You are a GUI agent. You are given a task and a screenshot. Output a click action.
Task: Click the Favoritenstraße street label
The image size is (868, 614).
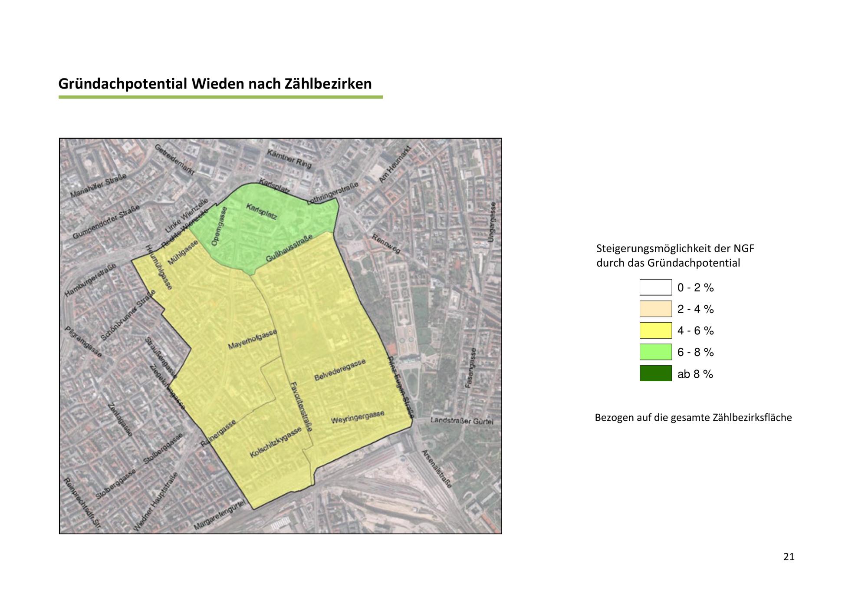(x=301, y=406)
